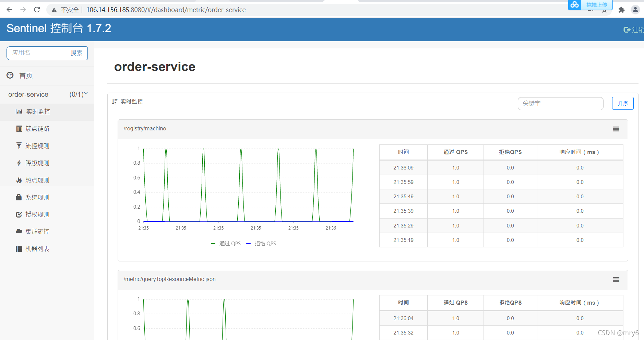Click the bar chart icon for 实时监控

click(x=19, y=112)
